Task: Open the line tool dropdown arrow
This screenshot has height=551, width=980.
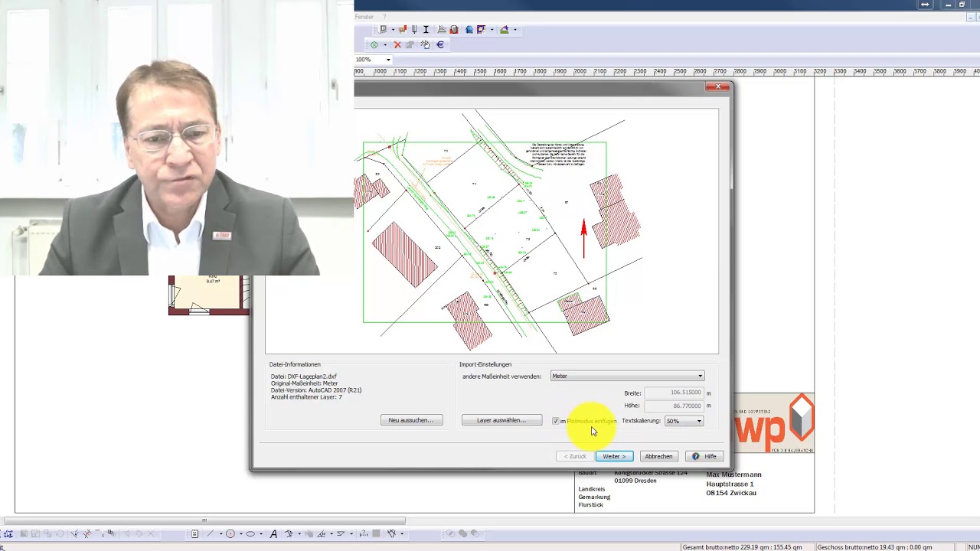Action: [221, 533]
